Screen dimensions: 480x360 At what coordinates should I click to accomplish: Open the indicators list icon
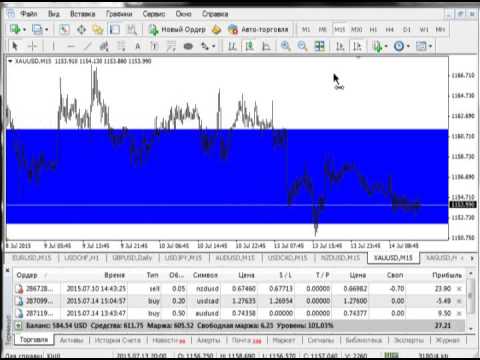(x=378, y=46)
